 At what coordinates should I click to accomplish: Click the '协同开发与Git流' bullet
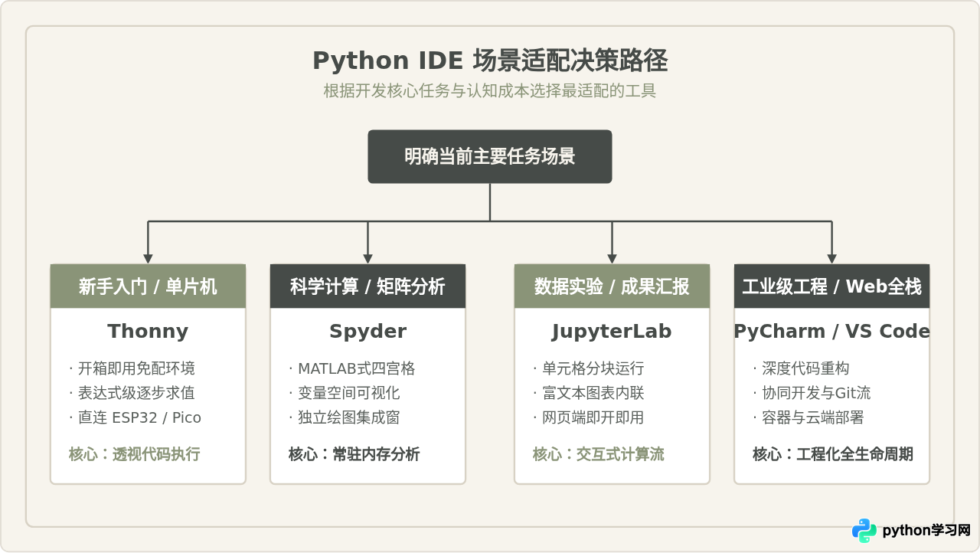point(812,393)
